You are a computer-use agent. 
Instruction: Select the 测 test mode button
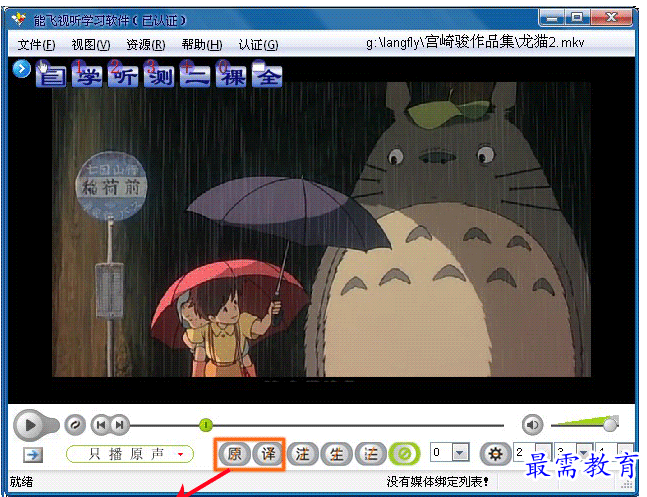pos(159,75)
